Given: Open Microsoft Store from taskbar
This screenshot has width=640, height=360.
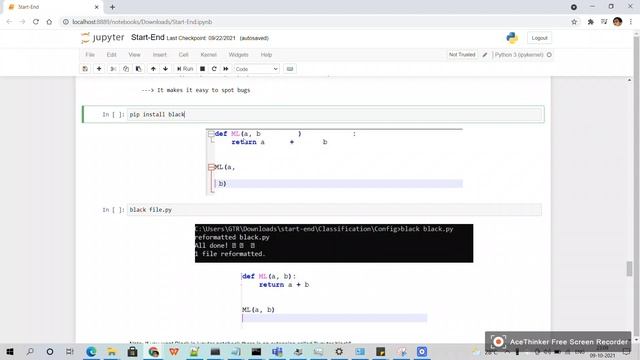Looking at the screenshot, I should (x=132, y=351).
